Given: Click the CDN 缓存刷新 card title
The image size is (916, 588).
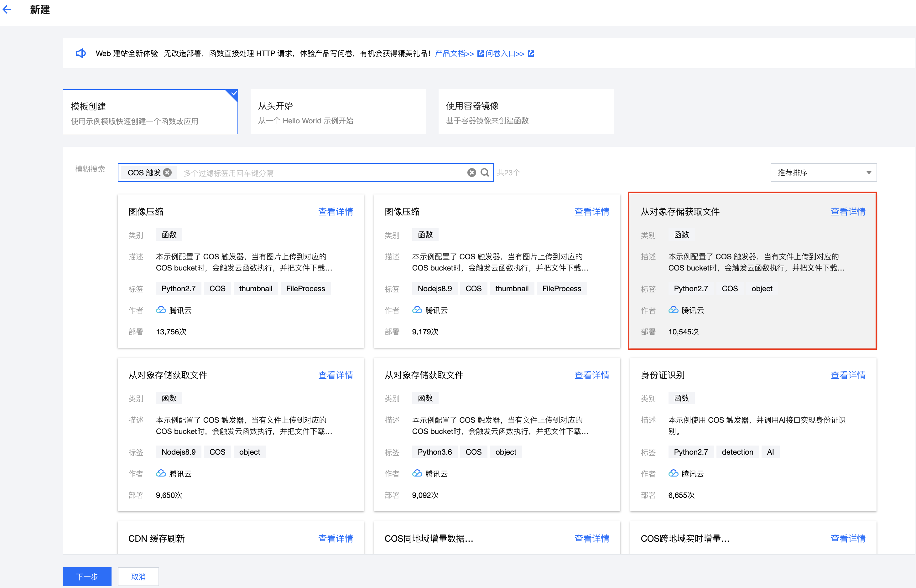Looking at the screenshot, I should click(x=157, y=538).
